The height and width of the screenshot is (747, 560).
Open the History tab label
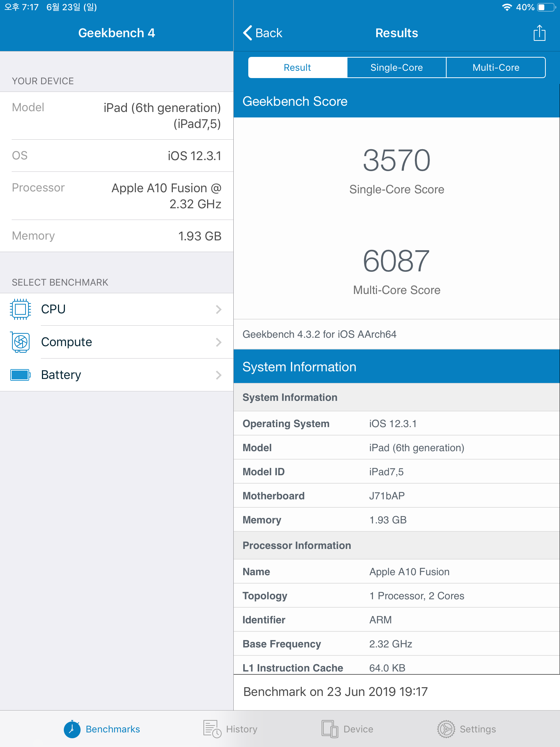[x=242, y=729]
